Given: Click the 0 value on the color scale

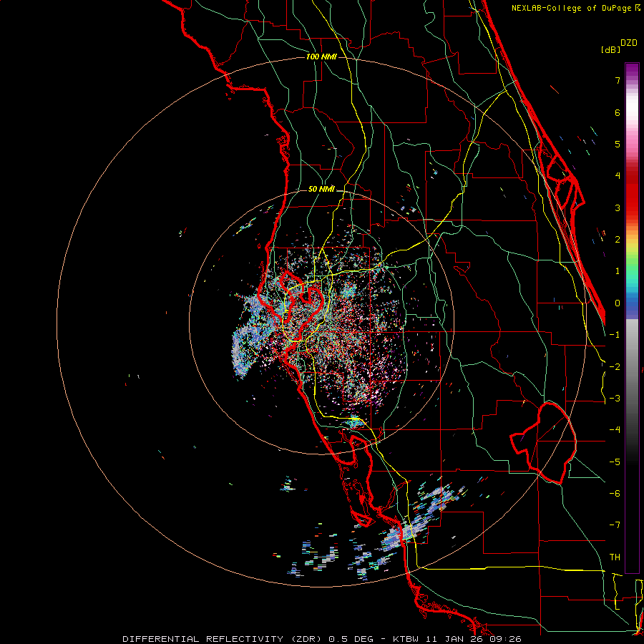Looking at the screenshot, I should coord(618,303).
